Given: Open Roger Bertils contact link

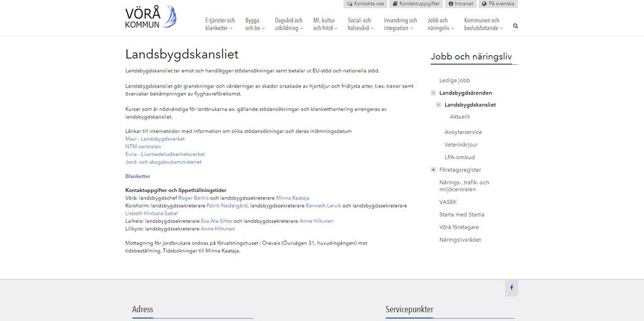Looking at the screenshot, I should [x=194, y=198].
